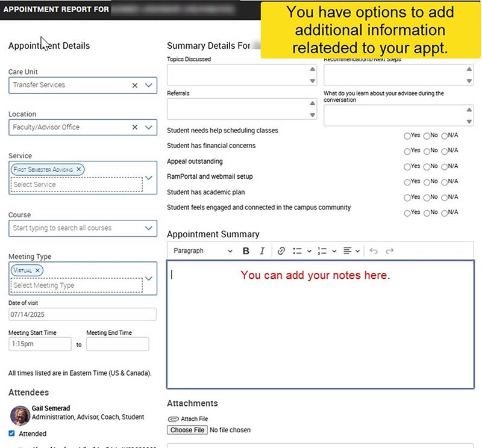Click the Choose File button under Attachments
The image size is (482, 448).
click(x=187, y=430)
